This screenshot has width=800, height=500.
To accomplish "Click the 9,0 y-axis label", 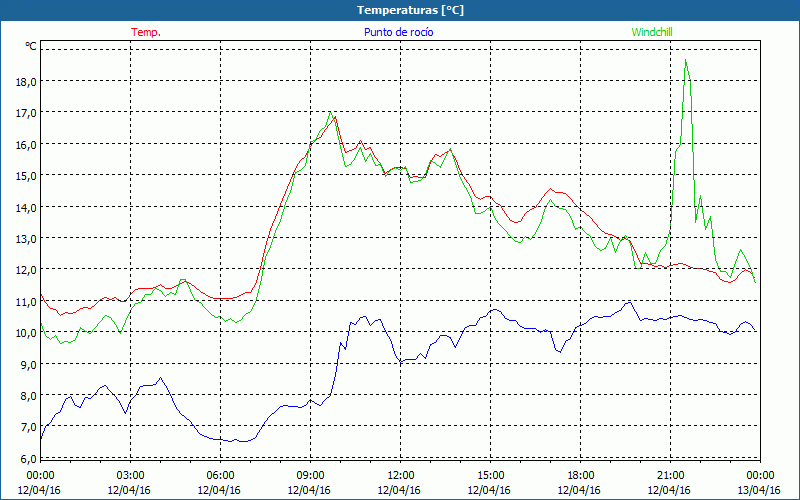I will 29,364.
